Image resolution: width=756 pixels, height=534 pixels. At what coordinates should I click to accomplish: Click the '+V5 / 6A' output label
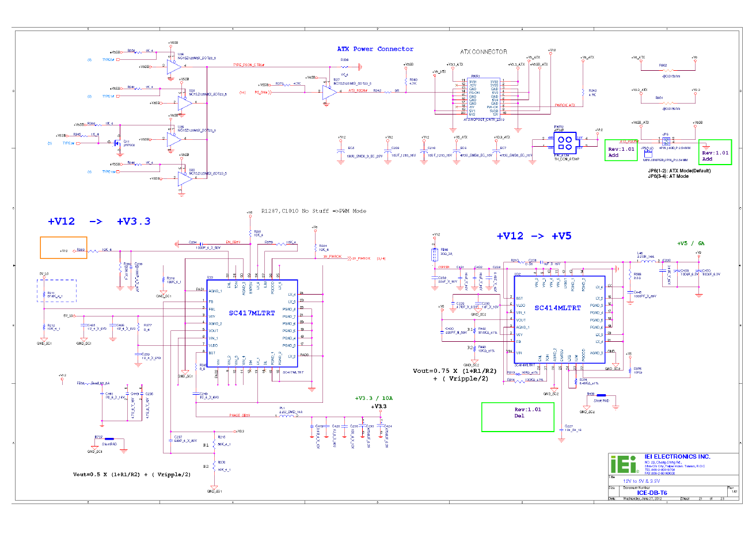(x=691, y=243)
